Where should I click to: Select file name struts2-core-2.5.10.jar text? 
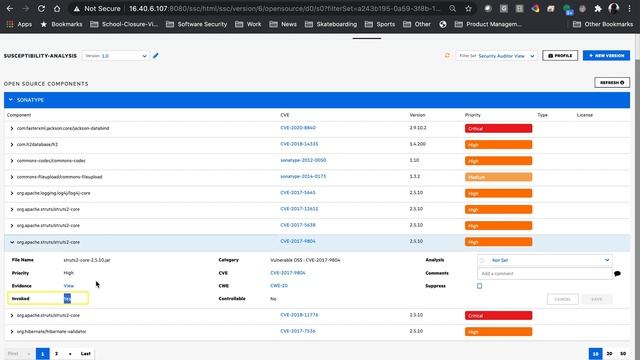87,260
